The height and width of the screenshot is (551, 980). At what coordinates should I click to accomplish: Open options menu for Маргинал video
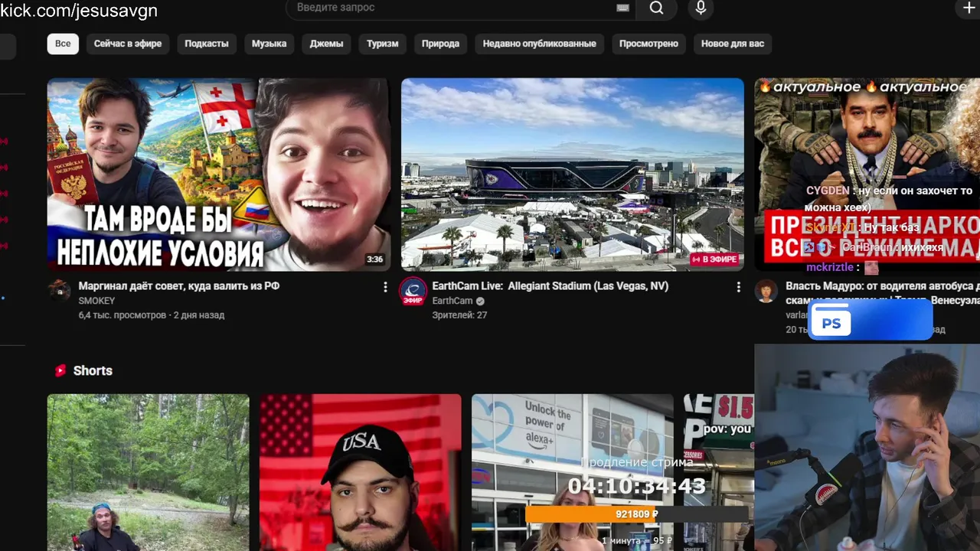click(385, 287)
